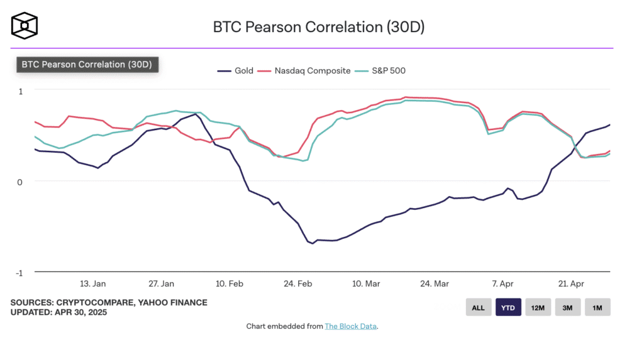The image size is (644, 340).
Task: Click the 21. Apr axis date label
Action: [x=573, y=283]
